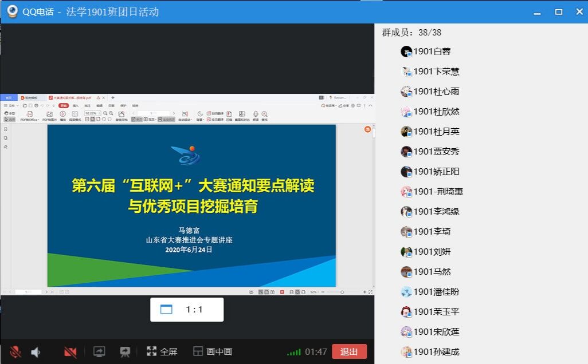The width and height of the screenshot is (588, 364).
Task: Toggle 画中画 picture-in-picture mode
Action: pyautogui.click(x=213, y=352)
